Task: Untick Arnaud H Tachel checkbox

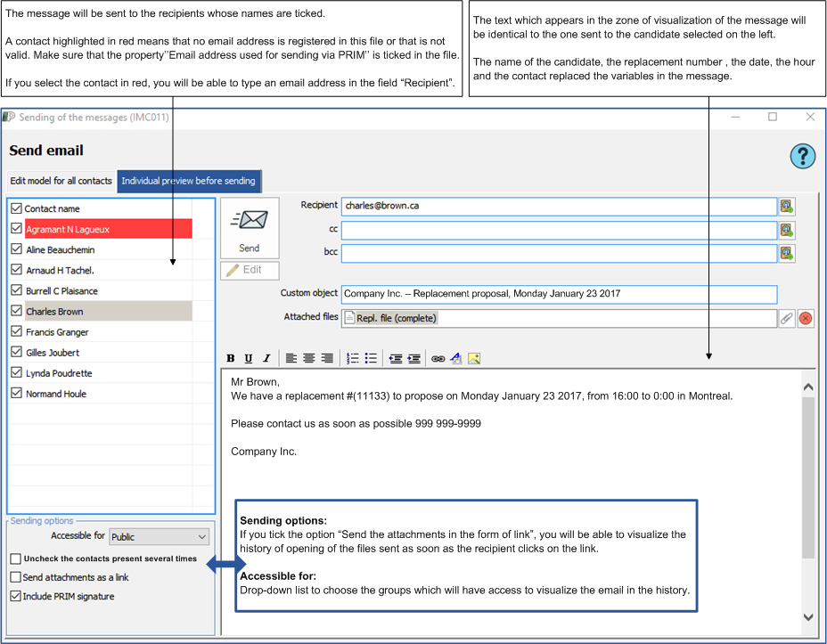Action: click(x=16, y=270)
